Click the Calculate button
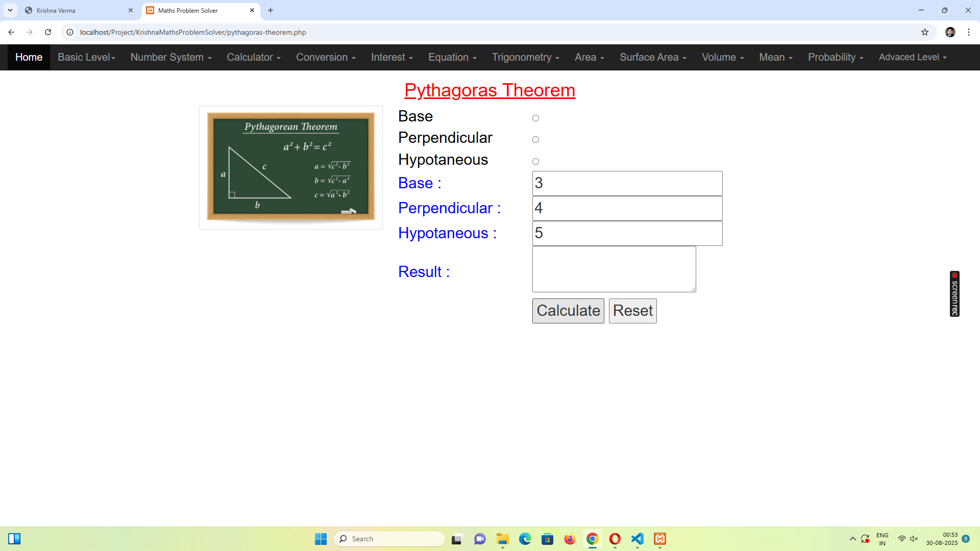Viewport: 980px width, 551px height. (568, 311)
